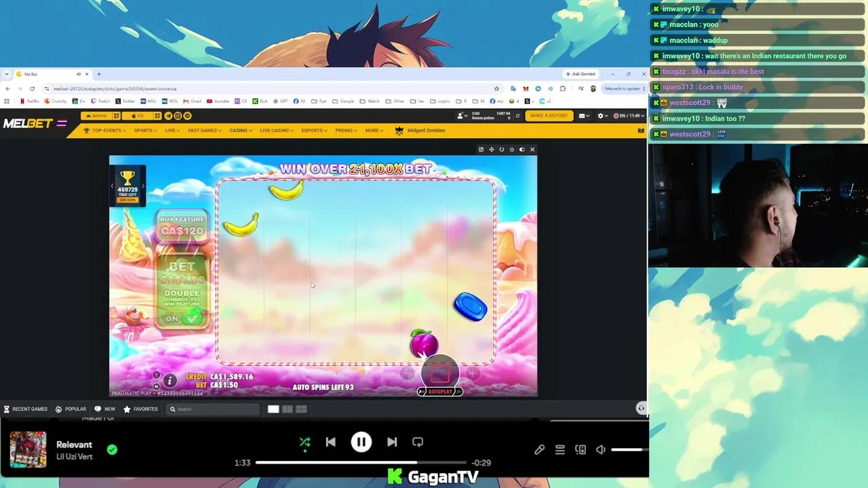
Task: Open the Telegram icon in Melbet header
Action: 168,116
